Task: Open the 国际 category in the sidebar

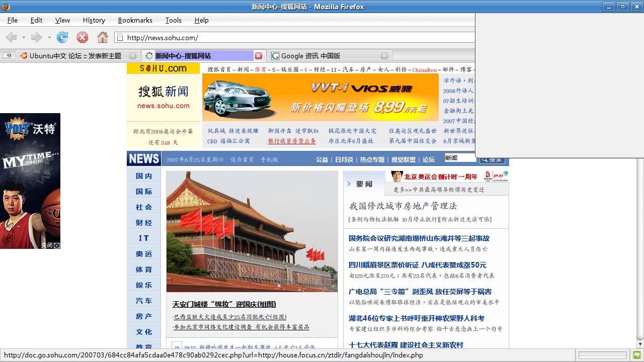Action: click(144, 192)
